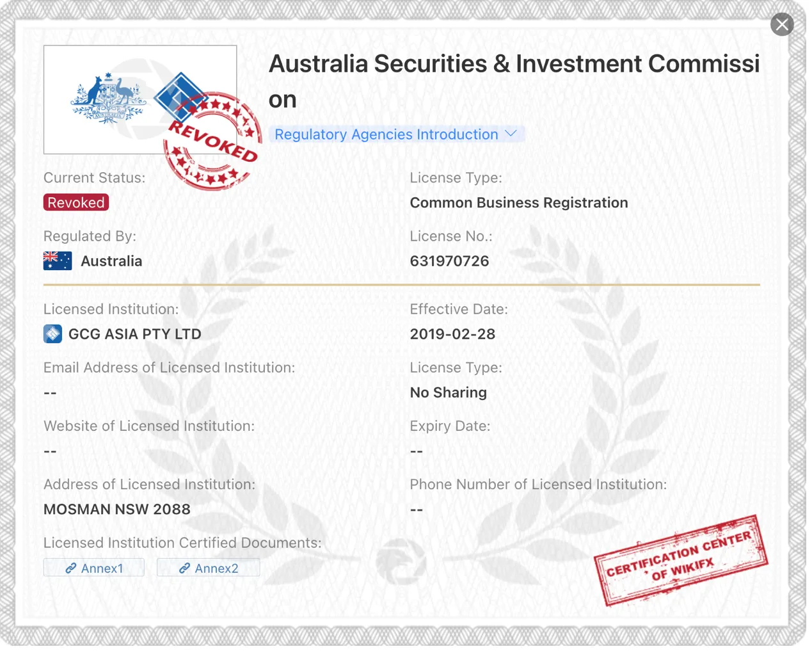Select license number 631970726
812x651 pixels.
coord(449,261)
